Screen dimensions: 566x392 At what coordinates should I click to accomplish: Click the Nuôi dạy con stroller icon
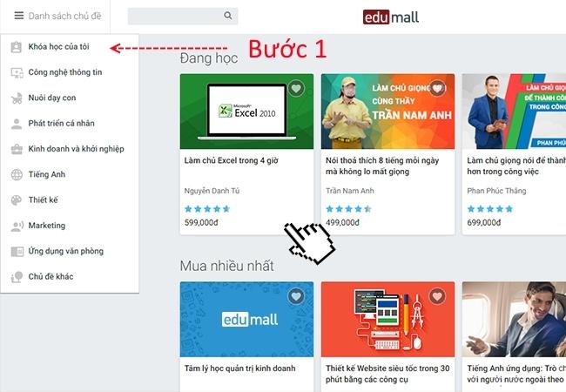click(x=17, y=98)
